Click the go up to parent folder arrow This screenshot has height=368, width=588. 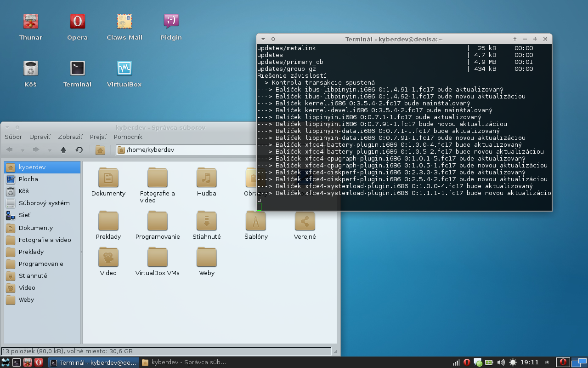click(x=63, y=150)
